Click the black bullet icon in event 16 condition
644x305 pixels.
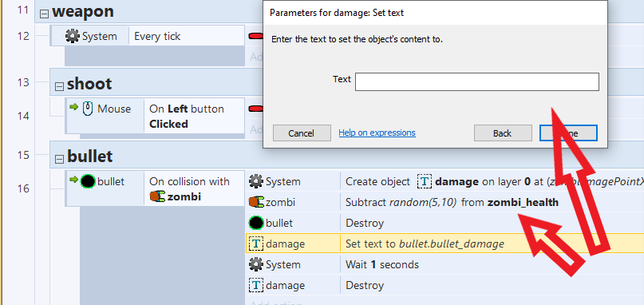click(x=88, y=181)
